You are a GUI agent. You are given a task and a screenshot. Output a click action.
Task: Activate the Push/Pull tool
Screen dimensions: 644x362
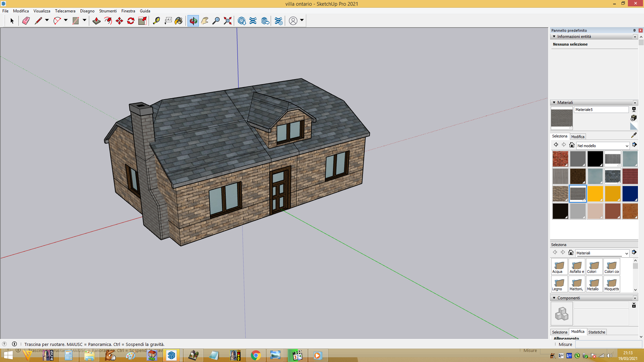(x=96, y=21)
